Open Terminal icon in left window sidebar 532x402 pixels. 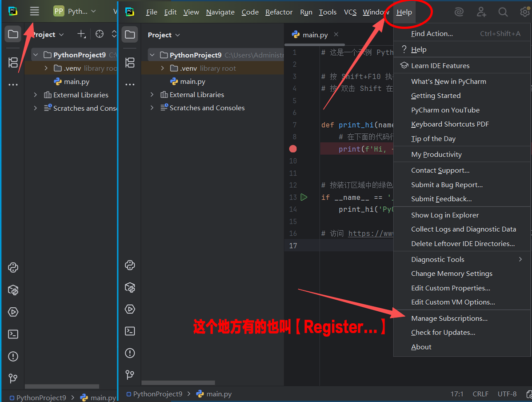click(x=13, y=334)
